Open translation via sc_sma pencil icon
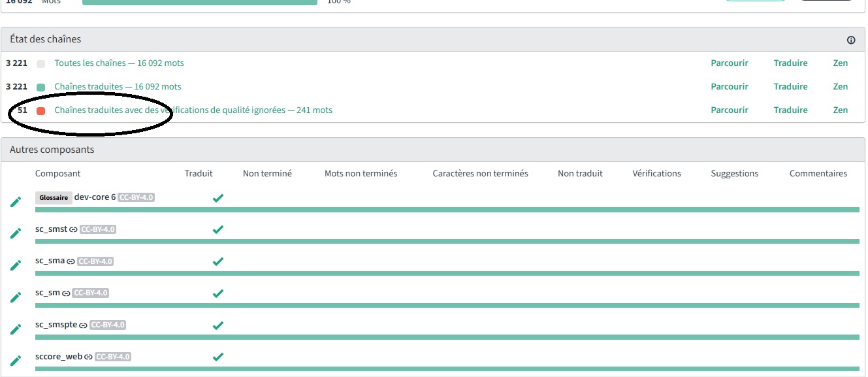This screenshot has height=377, width=868. click(16, 265)
